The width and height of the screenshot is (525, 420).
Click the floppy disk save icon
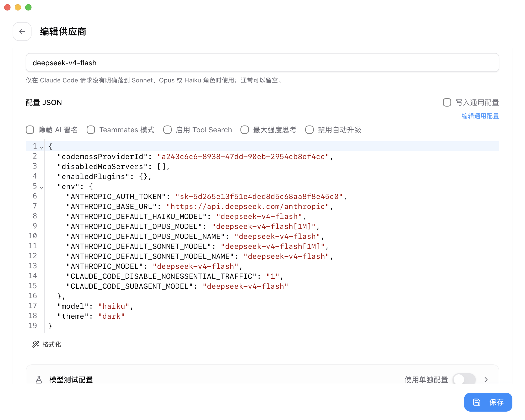[x=477, y=402]
